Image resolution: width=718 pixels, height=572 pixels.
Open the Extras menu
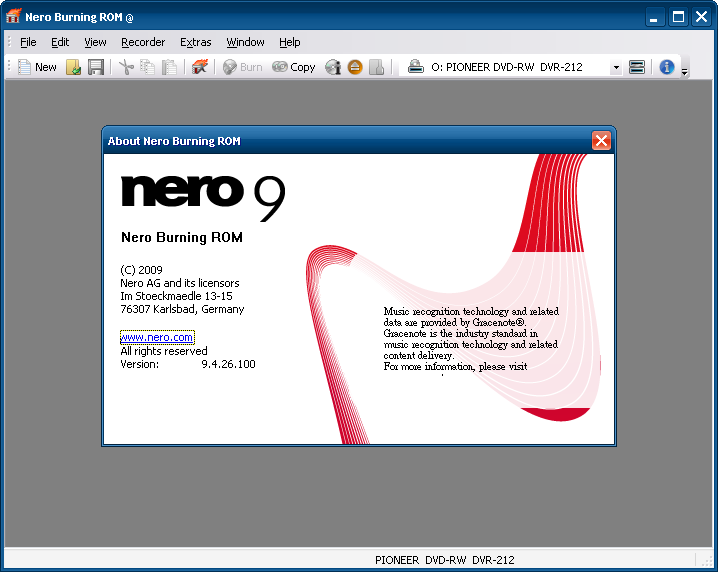[x=196, y=42]
